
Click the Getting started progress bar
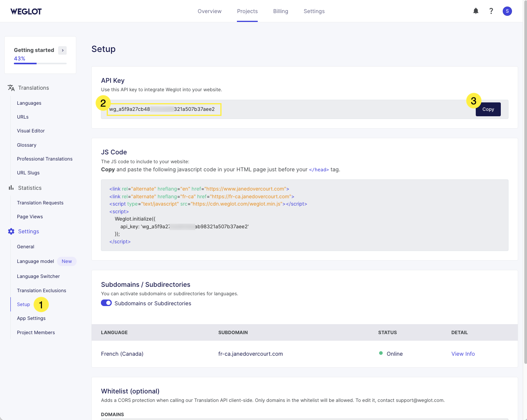coord(40,64)
